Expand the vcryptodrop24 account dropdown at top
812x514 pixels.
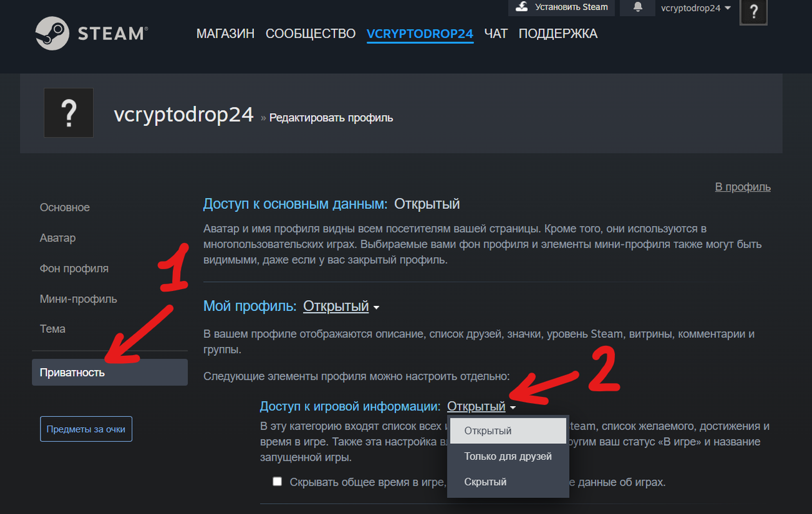(696, 8)
